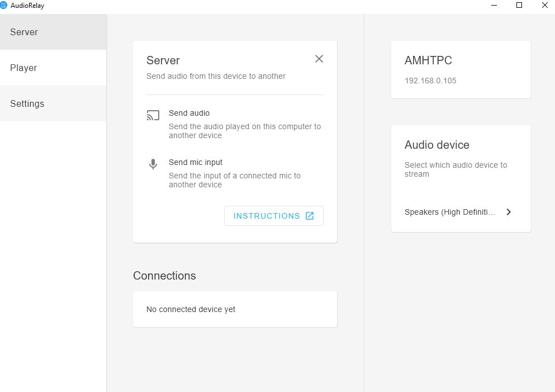Click the No connected device yet entry
Screen dimensions: 555x392
191,309
